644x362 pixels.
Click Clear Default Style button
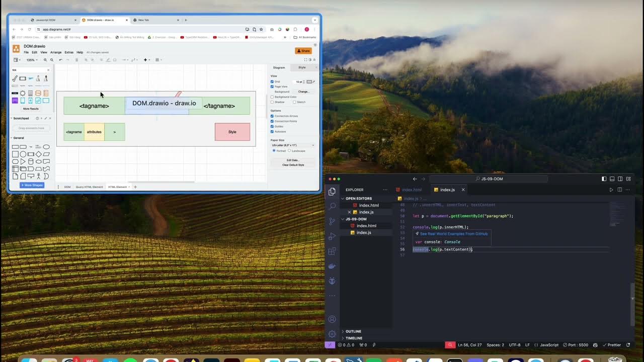293,165
